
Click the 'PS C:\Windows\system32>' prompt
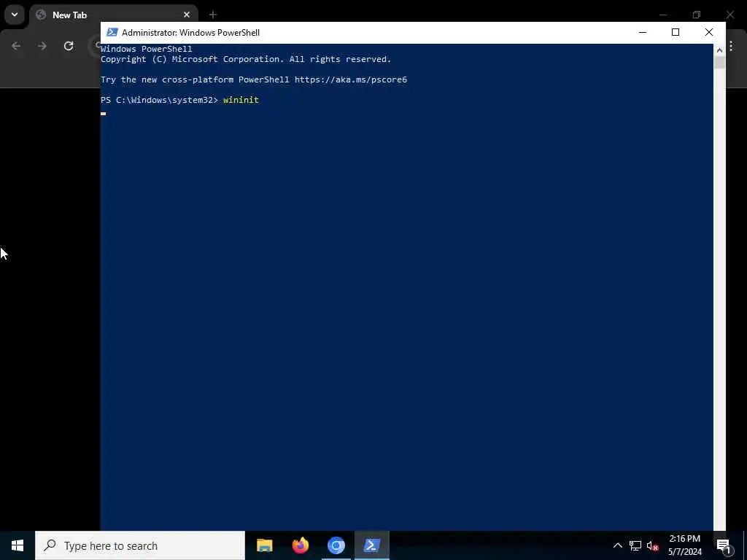pos(159,100)
